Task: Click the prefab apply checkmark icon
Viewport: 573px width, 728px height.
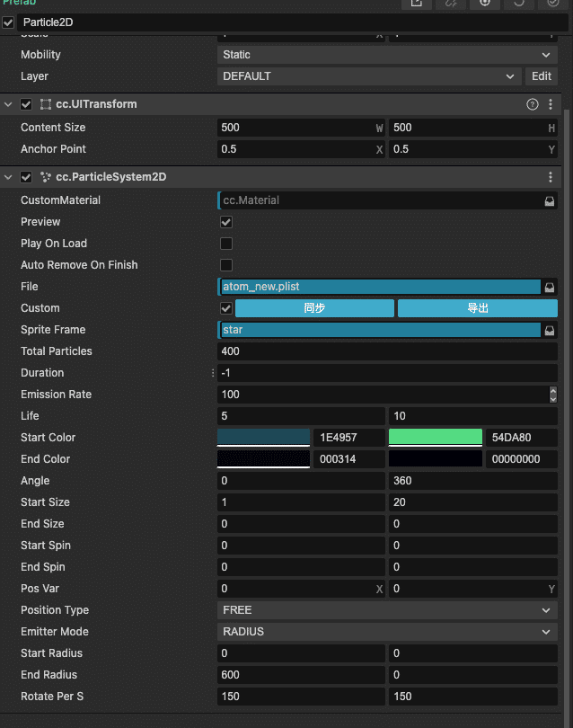Action: pos(553,3)
